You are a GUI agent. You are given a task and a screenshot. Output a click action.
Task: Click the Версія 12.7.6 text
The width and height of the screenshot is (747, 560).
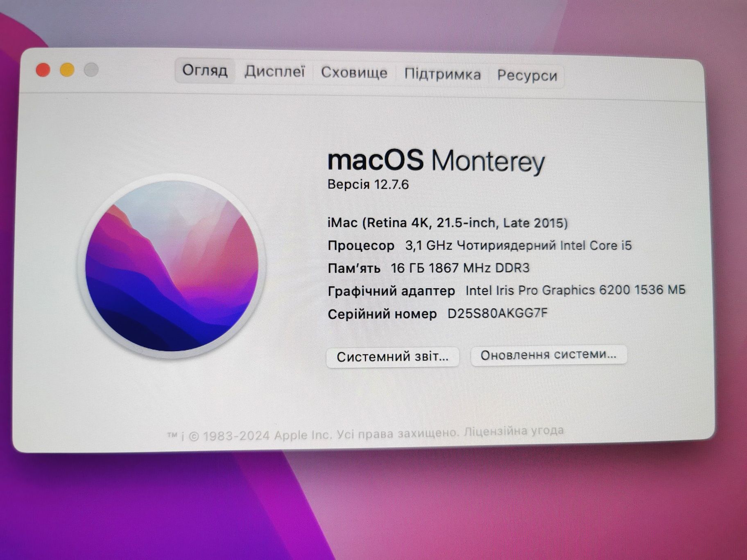tap(368, 185)
